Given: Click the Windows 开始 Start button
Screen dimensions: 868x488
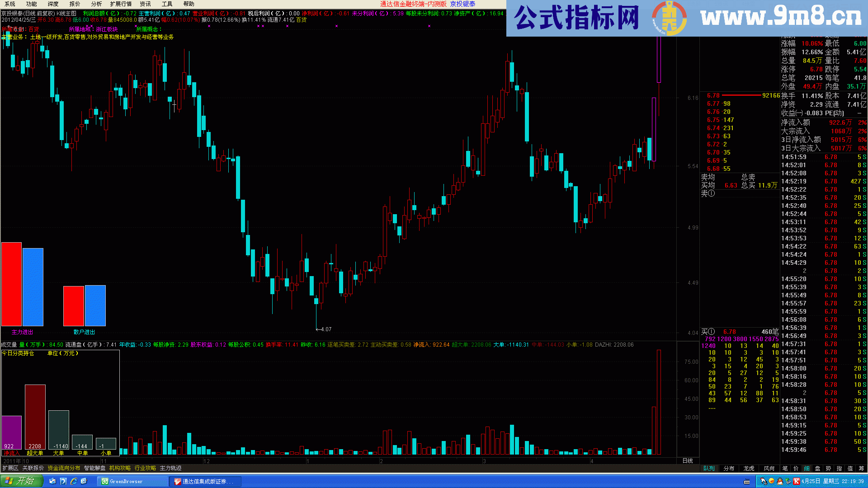Looking at the screenshot, I should (x=21, y=481).
